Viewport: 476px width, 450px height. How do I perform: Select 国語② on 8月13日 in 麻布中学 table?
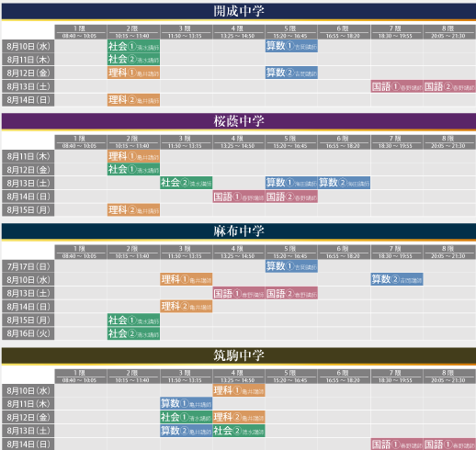(291, 293)
